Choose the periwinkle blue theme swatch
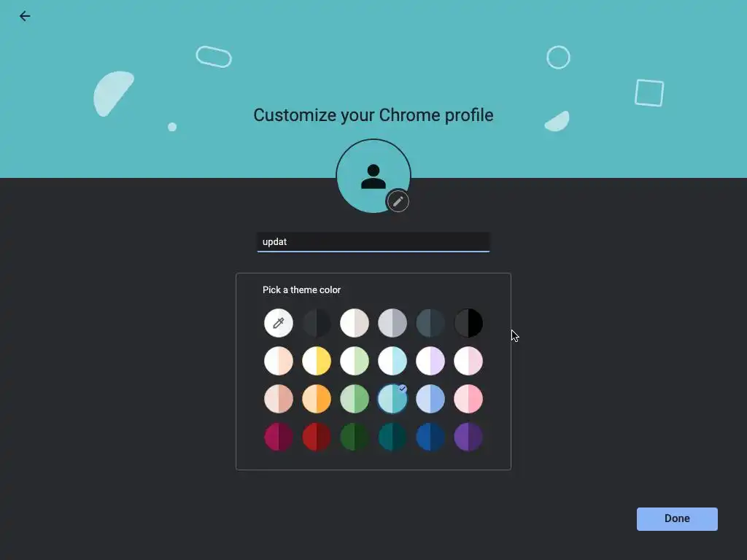The width and height of the screenshot is (747, 560). [430, 399]
